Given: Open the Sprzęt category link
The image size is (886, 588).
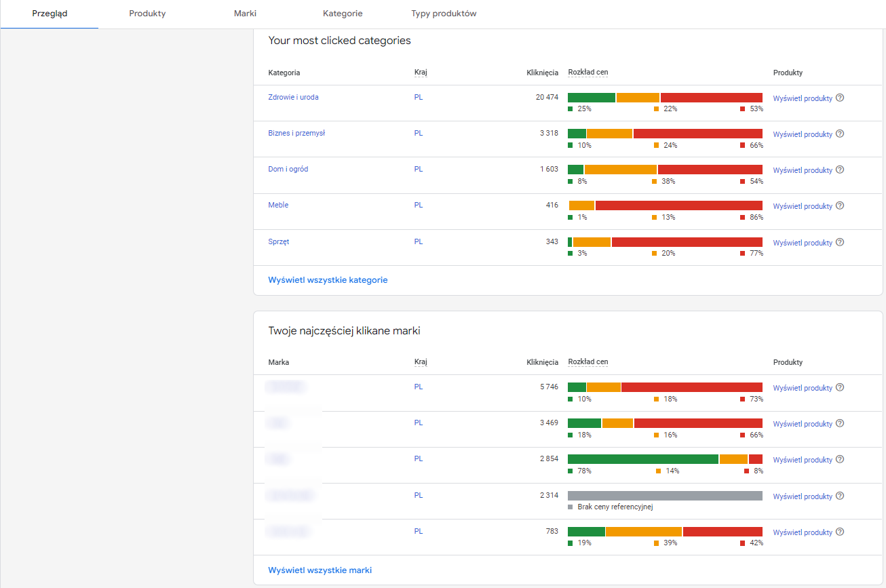Looking at the screenshot, I should pos(279,241).
